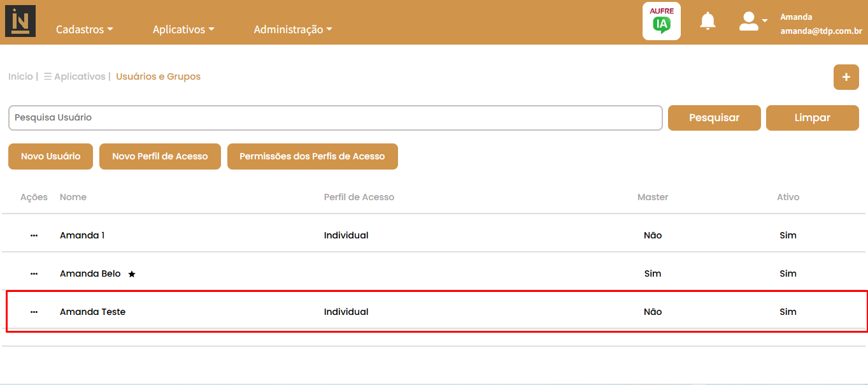The width and height of the screenshot is (868, 385).
Task: Expand the Cadastros menu
Action: (x=84, y=29)
